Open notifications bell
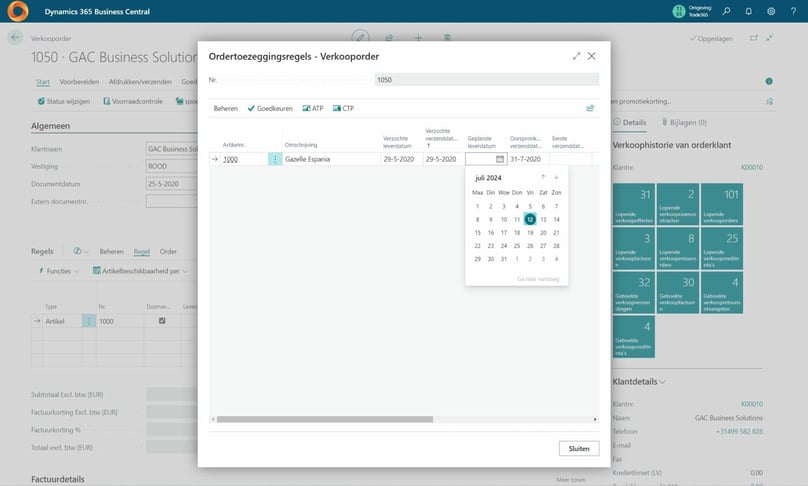808x486 pixels. pyautogui.click(x=748, y=11)
